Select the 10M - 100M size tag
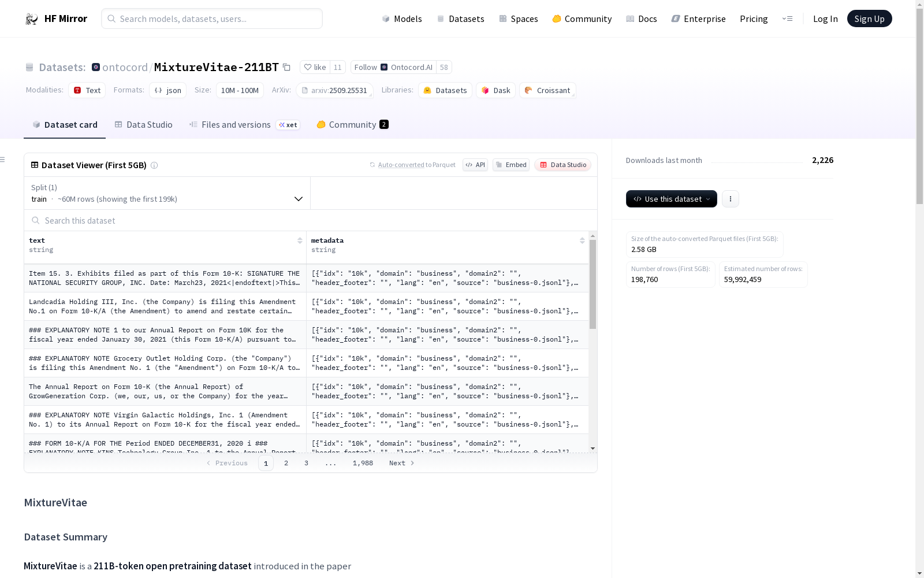The image size is (924, 578). pyautogui.click(x=240, y=90)
